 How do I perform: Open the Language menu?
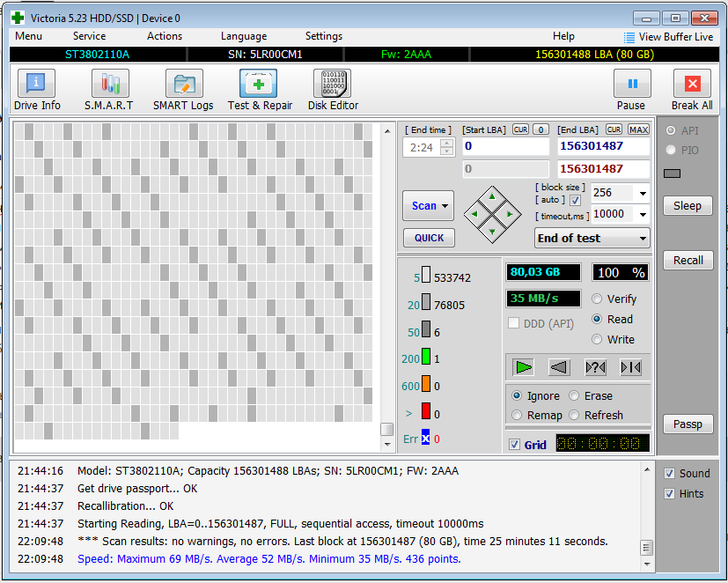tap(244, 36)
